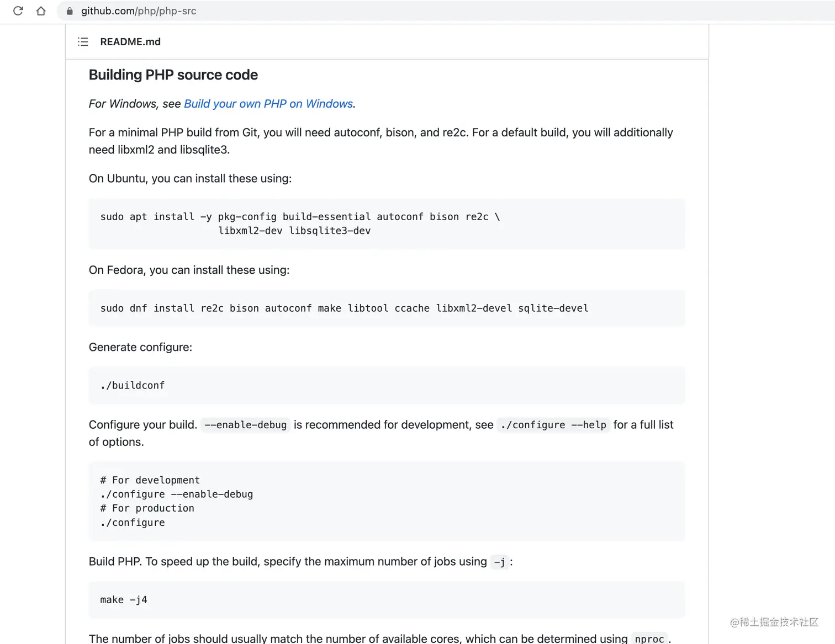
Task: Click the "On Ubuntu, you can install" text
Action: point(190,179)
